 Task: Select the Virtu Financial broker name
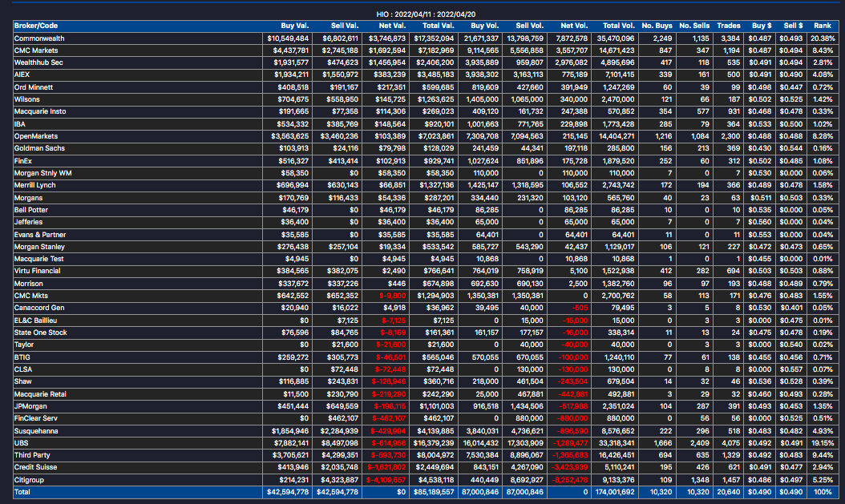click(37, 271)
